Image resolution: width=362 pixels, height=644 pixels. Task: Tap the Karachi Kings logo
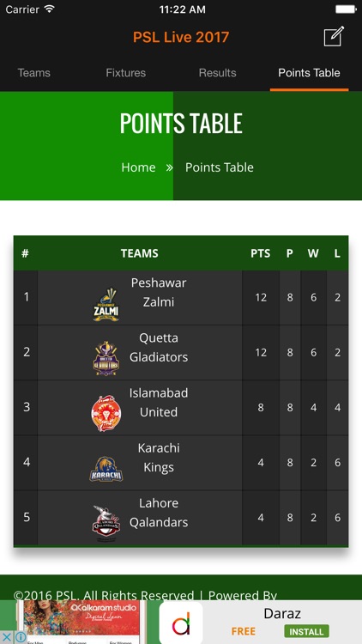tap(106, 469)
